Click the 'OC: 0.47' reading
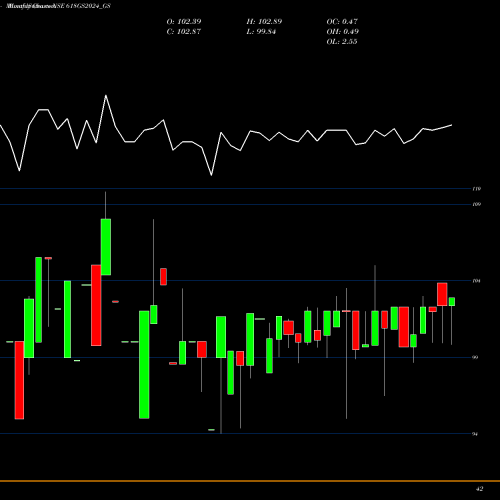 coord(342,22)
